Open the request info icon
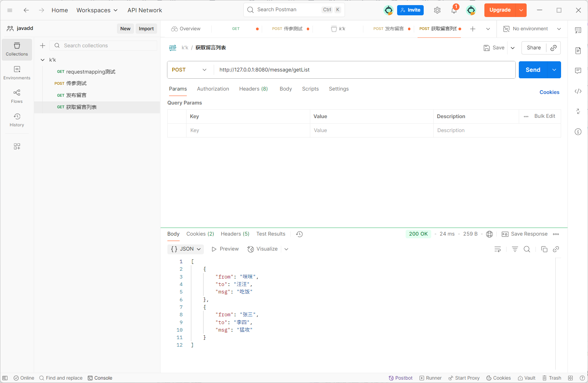Image resolution: width=588 pixels, height=383 pixels. tap(578, 132)
